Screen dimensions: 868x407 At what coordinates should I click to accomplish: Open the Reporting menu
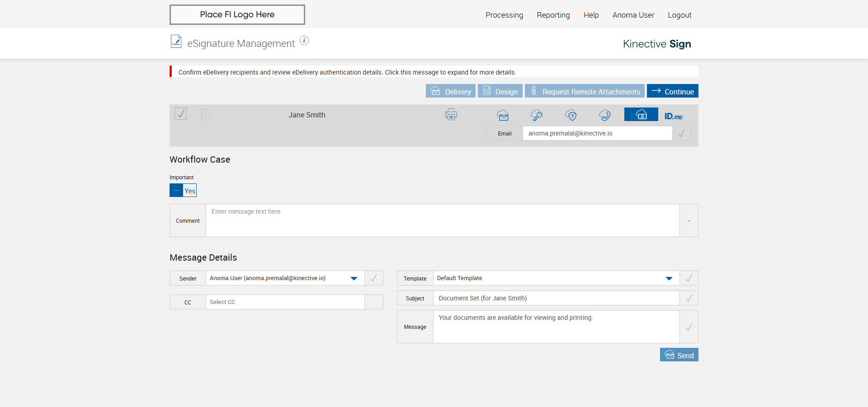coord(553,15)
